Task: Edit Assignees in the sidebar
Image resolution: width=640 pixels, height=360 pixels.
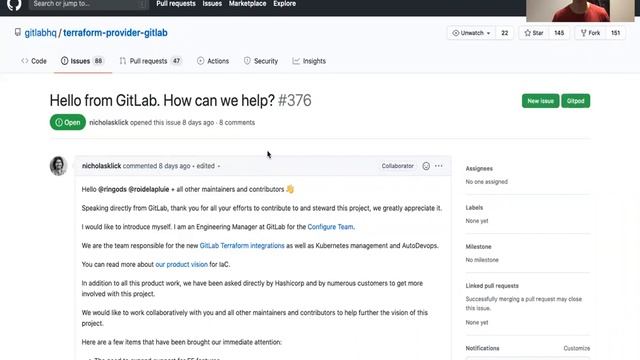Action: (479, 169)
